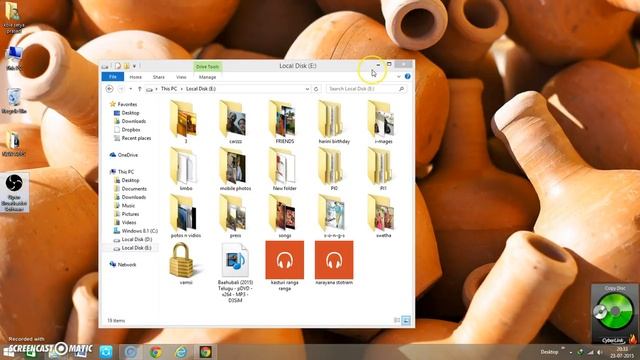Open Customize Quick Access Toolbar arrow
The width and height of the screenshot is (640, 360).
coord(134,66)
